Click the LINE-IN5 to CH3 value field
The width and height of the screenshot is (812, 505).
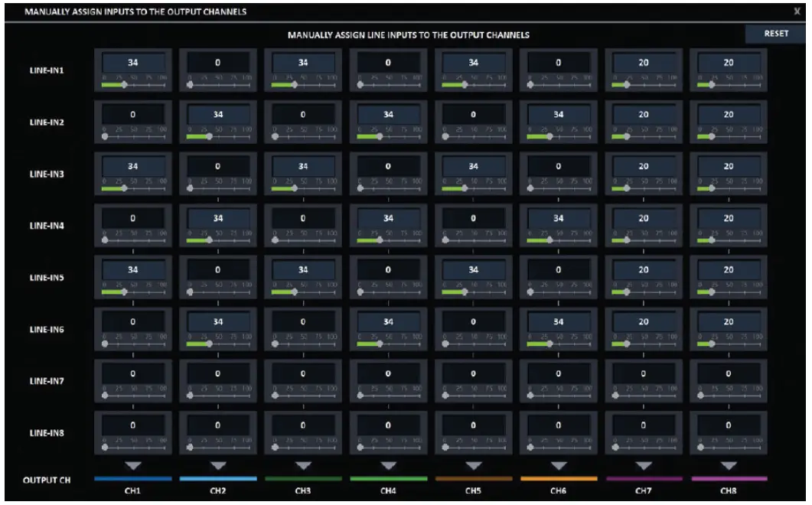(303, 270)
